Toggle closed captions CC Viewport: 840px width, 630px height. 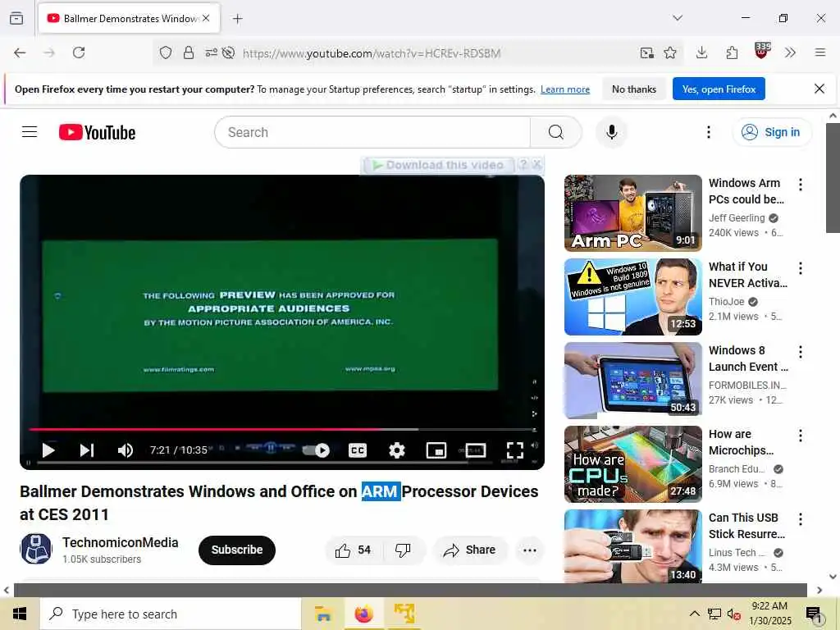point(358,450)
